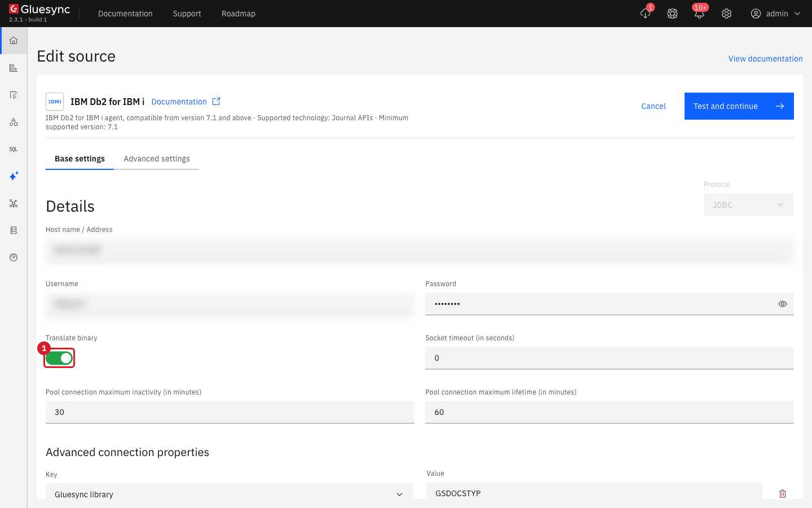Open the network nodes sidebar icon

click(14, 203)
